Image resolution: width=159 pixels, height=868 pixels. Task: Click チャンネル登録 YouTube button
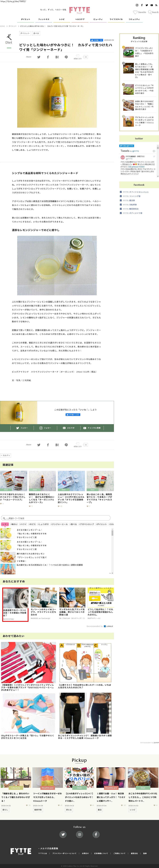92,428
